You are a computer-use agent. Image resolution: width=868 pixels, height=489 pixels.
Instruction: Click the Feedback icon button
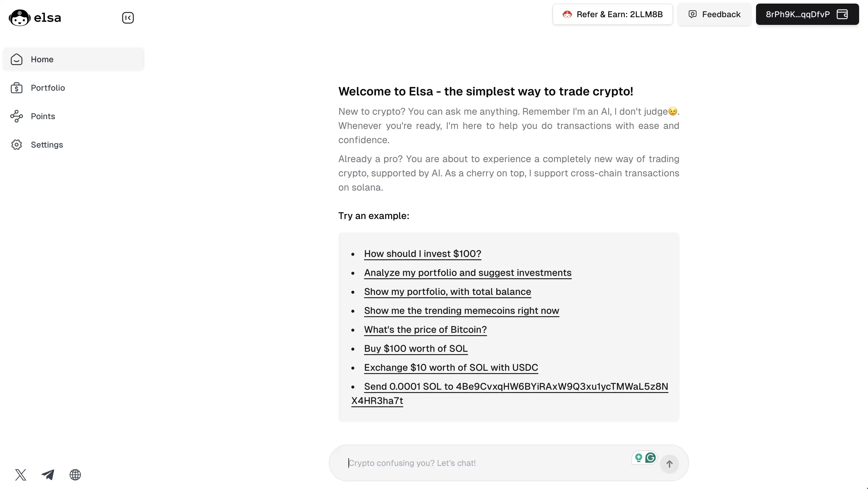coord(693,14)
